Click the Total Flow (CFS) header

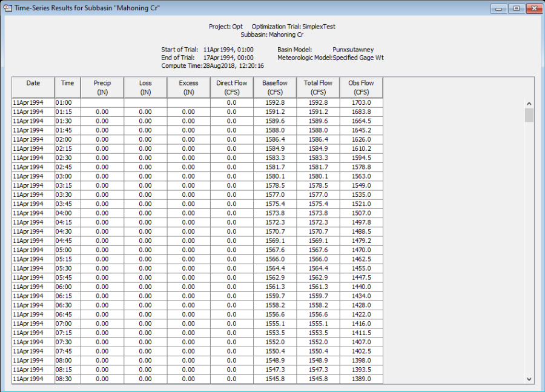[x=318, y=87]
